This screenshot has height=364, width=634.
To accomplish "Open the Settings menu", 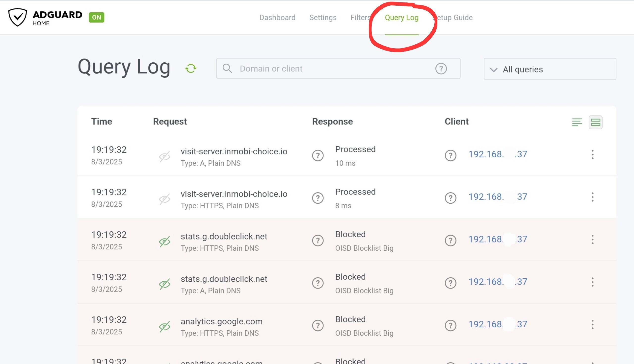I will point(323,18).
